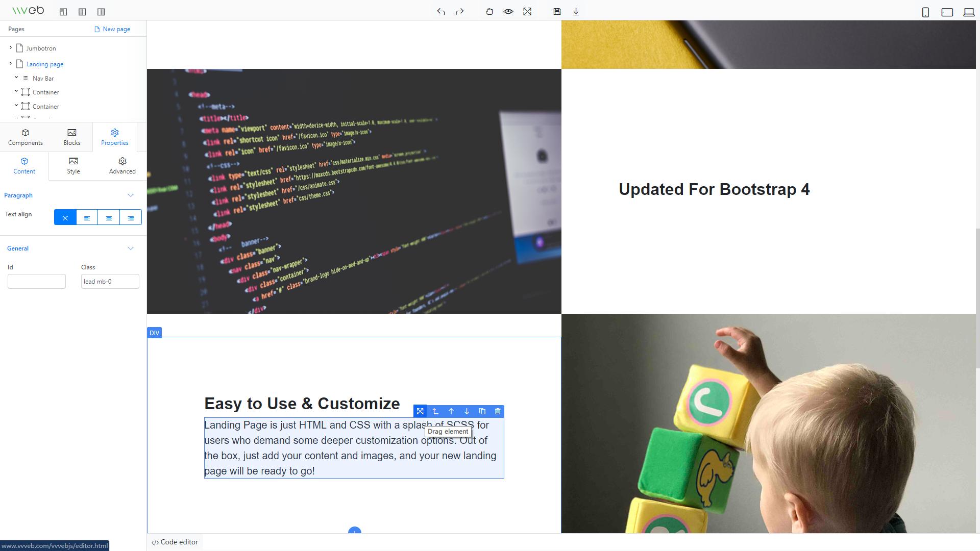Delete the selected paragraph element
This screenshot has height=551, width=980.
[x=498, y=411]
